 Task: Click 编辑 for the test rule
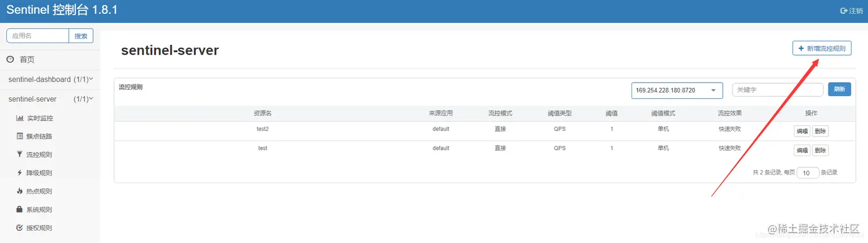point(802,151)
